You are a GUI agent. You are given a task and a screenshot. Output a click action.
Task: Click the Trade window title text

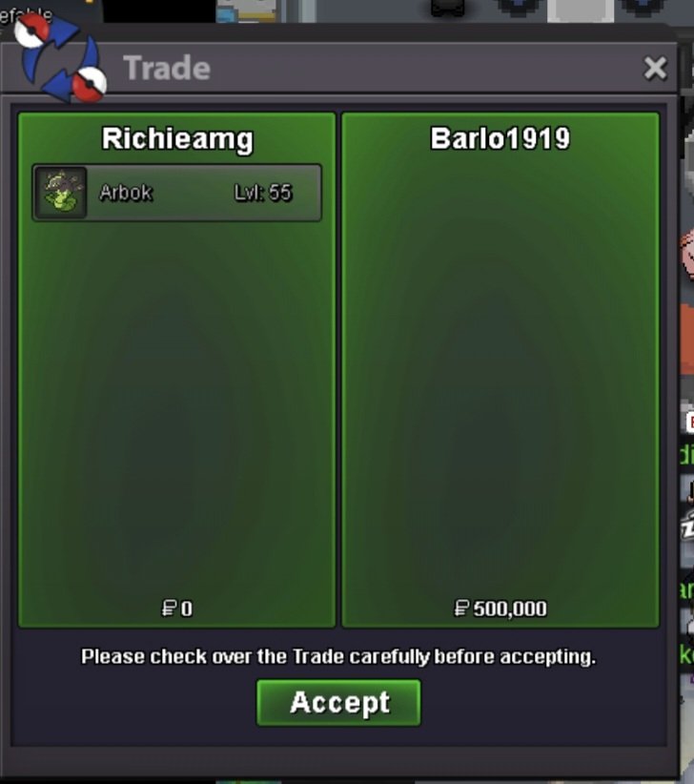[x=167, y=68]
